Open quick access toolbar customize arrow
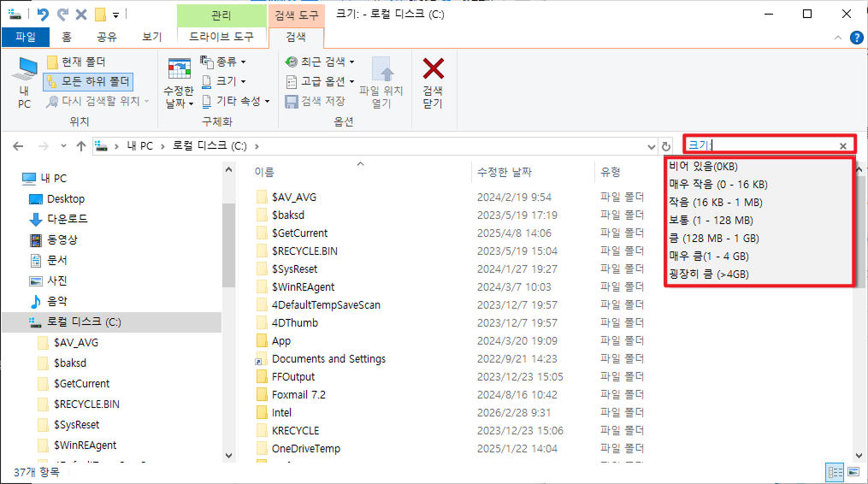 tap(115, 15)
